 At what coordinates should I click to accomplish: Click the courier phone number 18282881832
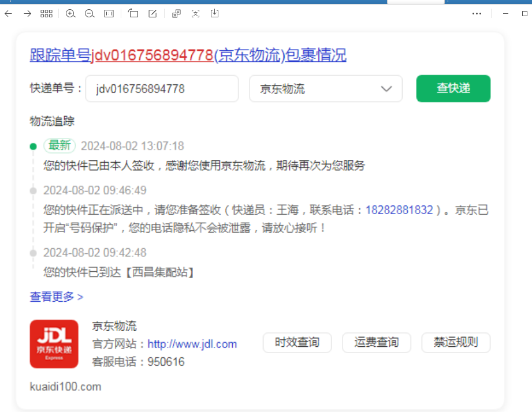click(x=399, y=210)
